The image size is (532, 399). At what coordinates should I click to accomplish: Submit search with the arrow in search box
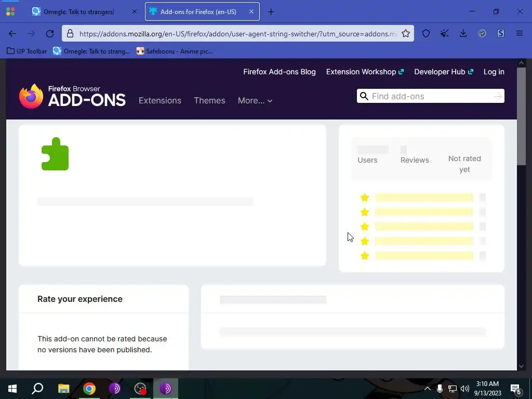(498, 97)
